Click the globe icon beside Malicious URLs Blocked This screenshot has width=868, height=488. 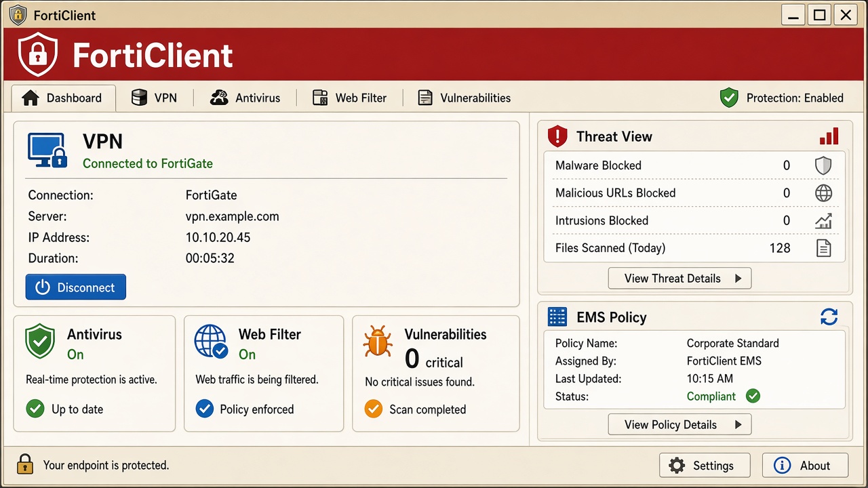click(x=823, y=193)
